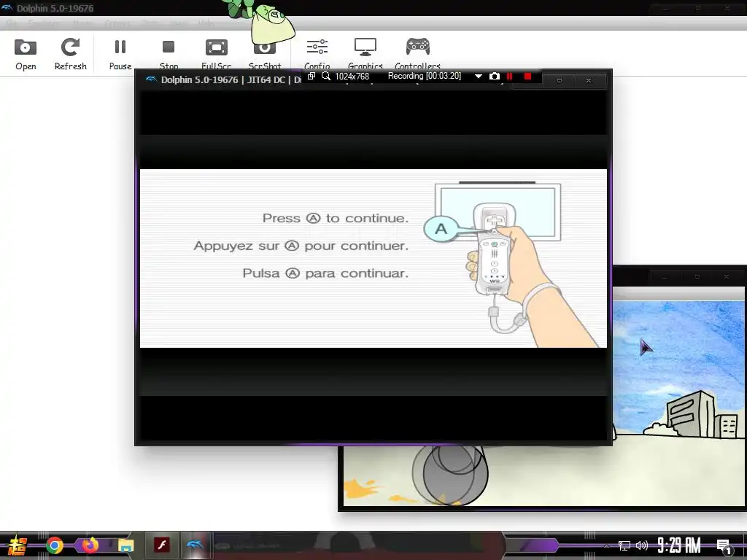Open the Graphics settings icon
The height and width of the screenshot is (560, 747).
click(x=365, y=54)
